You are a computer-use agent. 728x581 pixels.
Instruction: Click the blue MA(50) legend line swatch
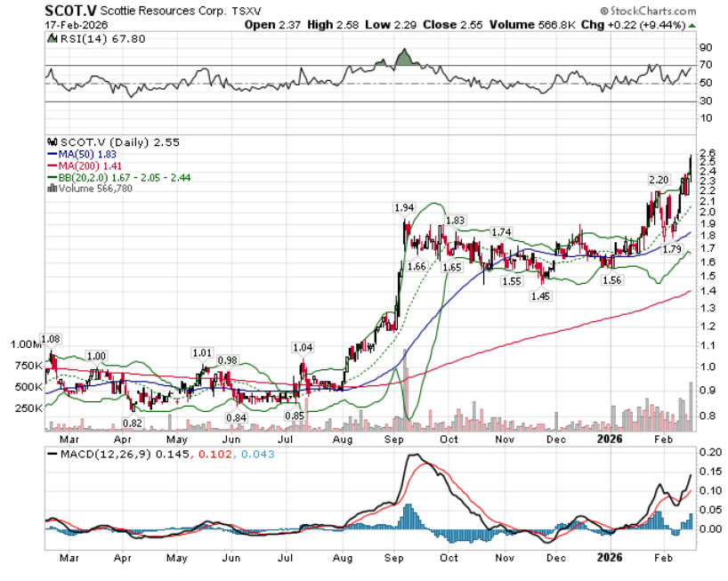52,155
